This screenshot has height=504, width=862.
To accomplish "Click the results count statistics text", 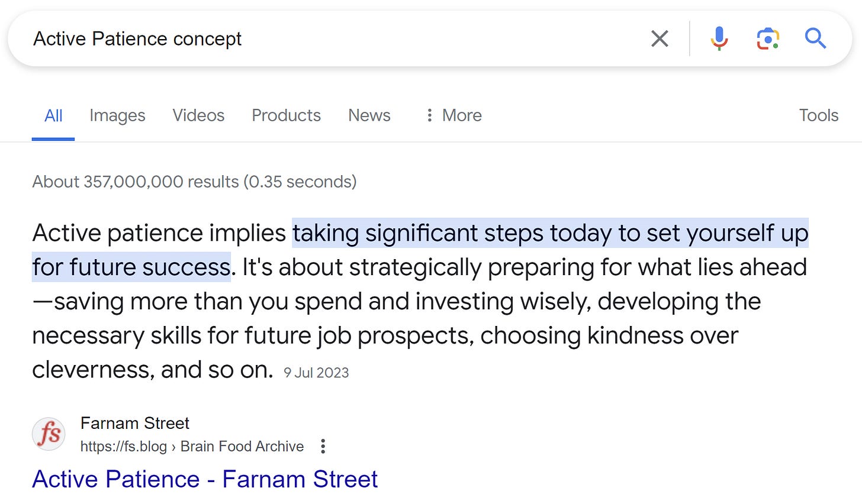I will pos(194,182).
